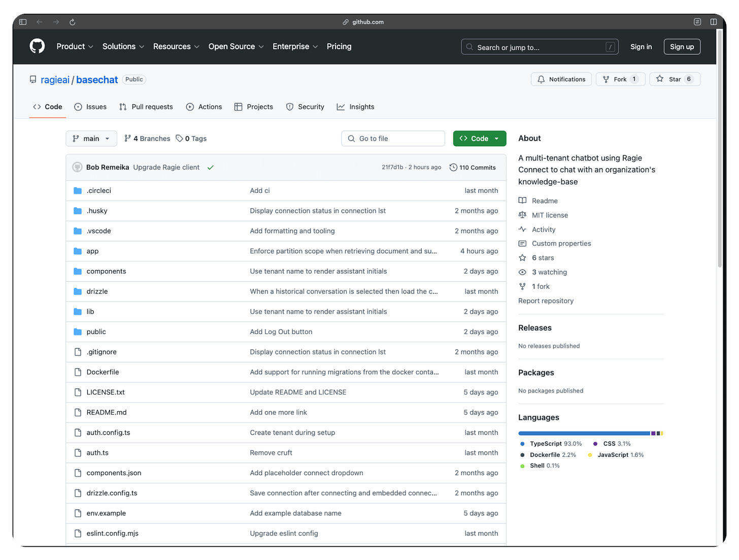Open the green Code dropdown
The image size is (739, 560).
pyautogui.click(x=480, y=139)
